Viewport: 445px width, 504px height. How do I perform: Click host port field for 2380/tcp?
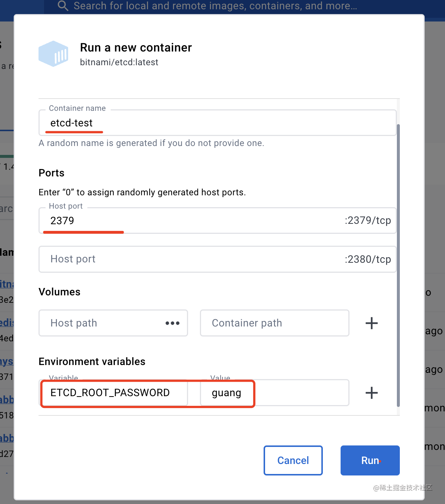tap(185, 259)
